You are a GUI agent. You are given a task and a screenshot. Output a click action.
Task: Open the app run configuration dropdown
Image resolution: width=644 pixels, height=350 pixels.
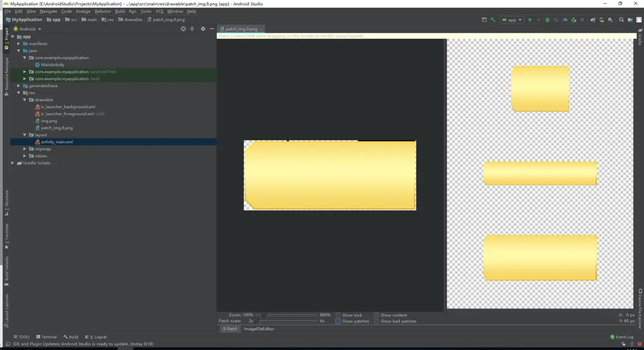(x=512, y=20)
